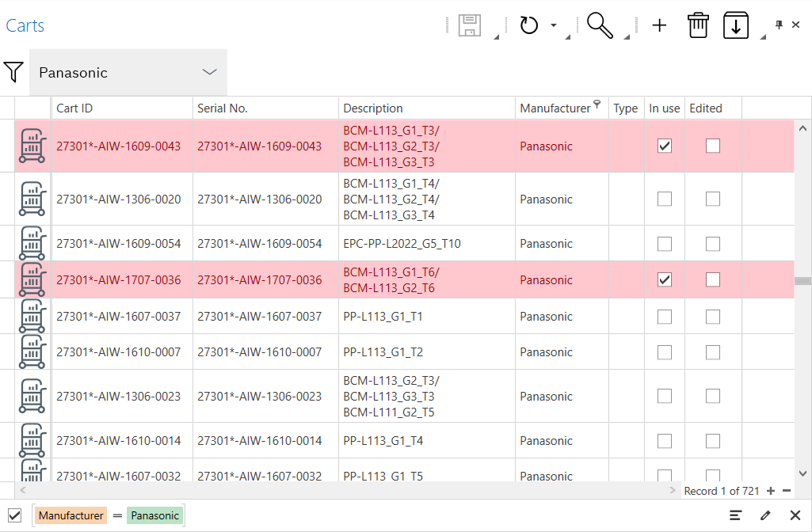
Task: Expand search toolbar group corner arrow
Action: [x=627, y=36]
